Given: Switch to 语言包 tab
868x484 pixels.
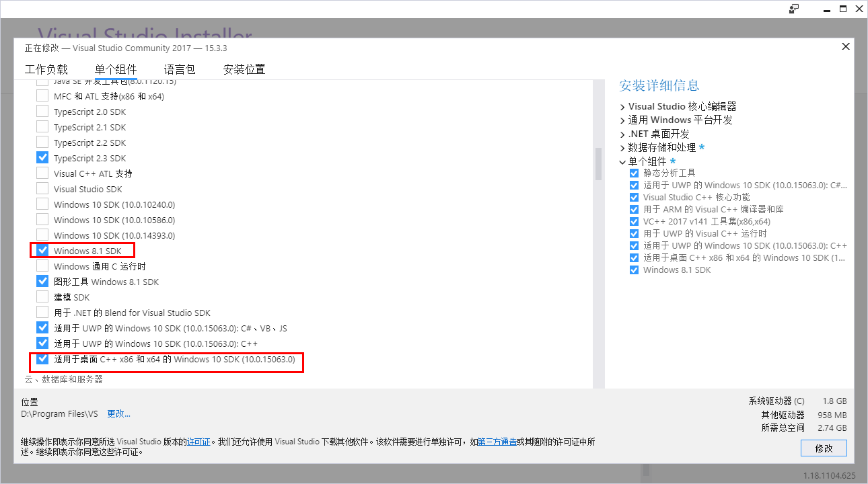Looking at the screenshot, I should [179, 69].
